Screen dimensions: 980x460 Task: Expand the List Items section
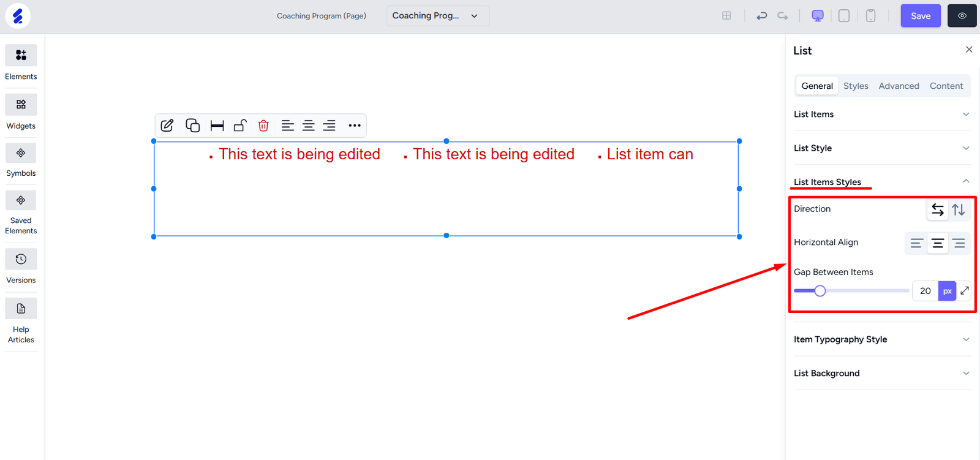881,115
